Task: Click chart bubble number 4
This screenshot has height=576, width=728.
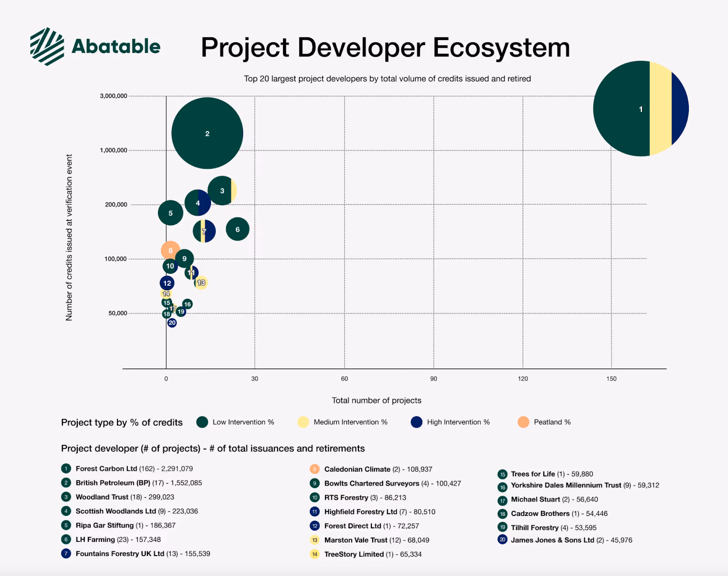Action: pyautogui.click(x=197, y=203)
